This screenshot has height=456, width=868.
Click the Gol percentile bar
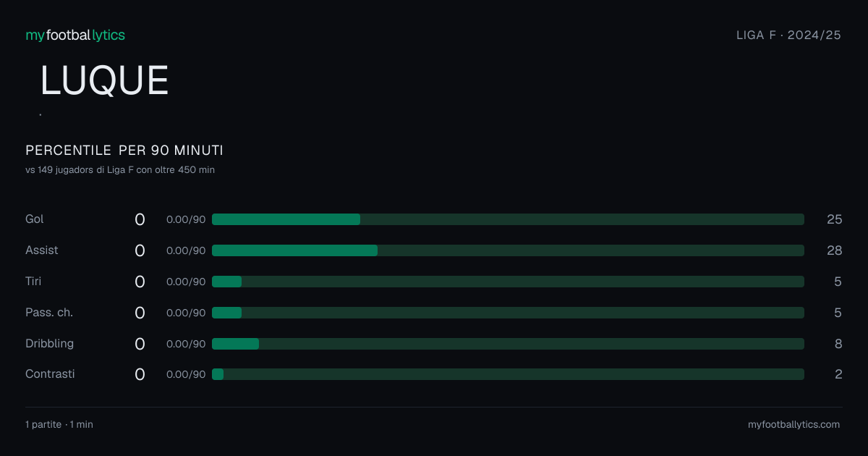tap(508, 219)
